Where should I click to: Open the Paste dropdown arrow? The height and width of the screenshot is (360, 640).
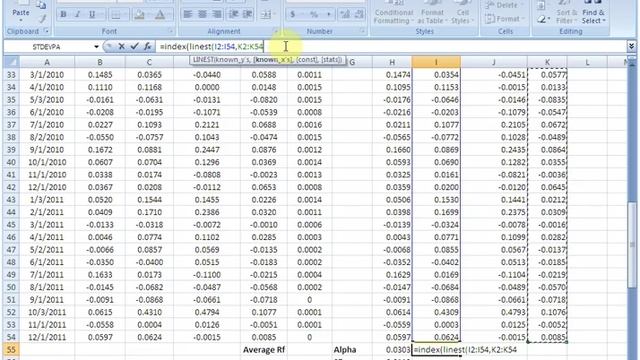tap(20, 19)
